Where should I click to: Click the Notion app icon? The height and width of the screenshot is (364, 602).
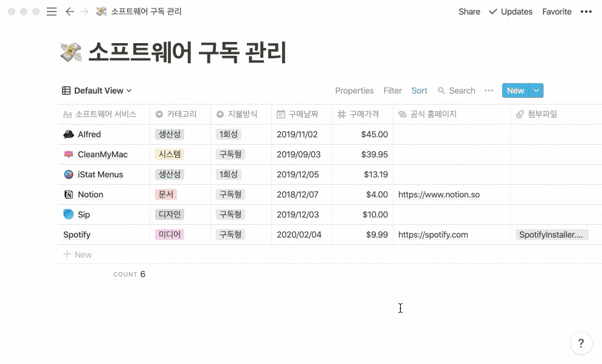click(68, 194)
